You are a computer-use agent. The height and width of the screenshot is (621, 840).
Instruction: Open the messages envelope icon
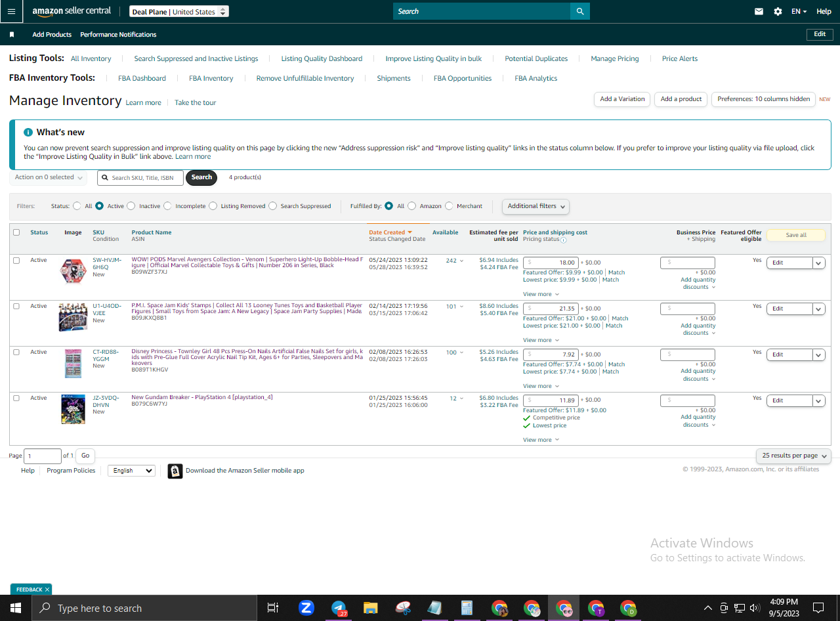759,11
